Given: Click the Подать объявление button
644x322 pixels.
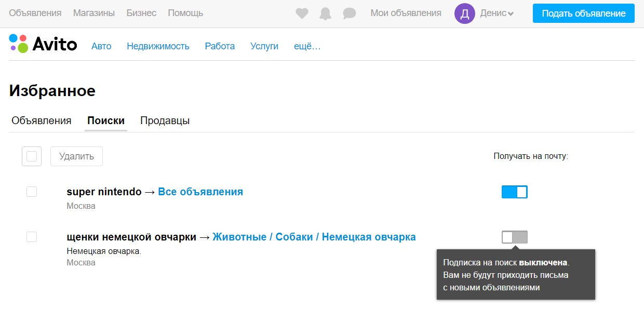Looking at the screenshot, I should [584, 14].
